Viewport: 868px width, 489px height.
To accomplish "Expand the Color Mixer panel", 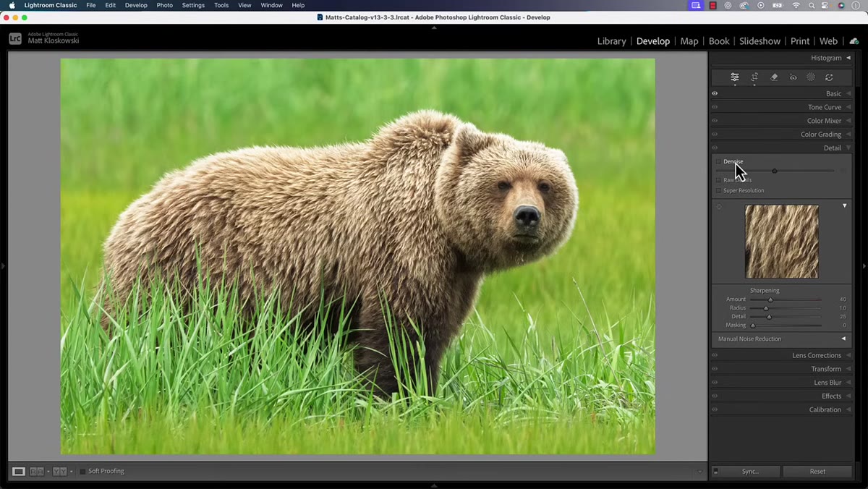I will pos(848,121).
